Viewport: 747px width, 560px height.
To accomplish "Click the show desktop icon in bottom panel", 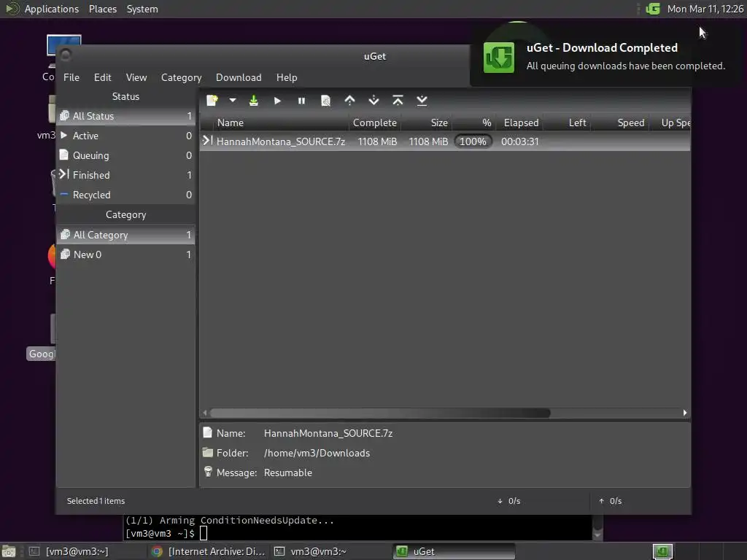I will click(9, 551).
